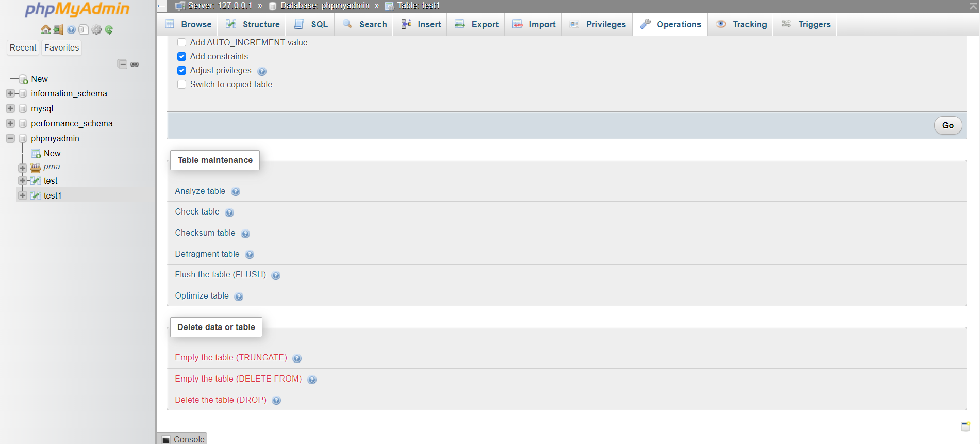980x444 pixels.
Task: Click Delete the table (DROP) link
Action: [x=221, y=400]
